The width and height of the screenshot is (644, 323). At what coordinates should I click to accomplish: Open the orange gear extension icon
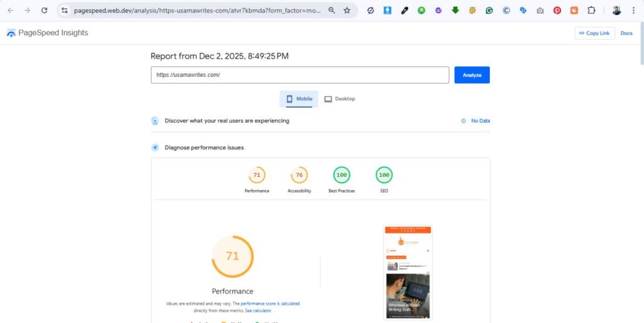(472, 11)
